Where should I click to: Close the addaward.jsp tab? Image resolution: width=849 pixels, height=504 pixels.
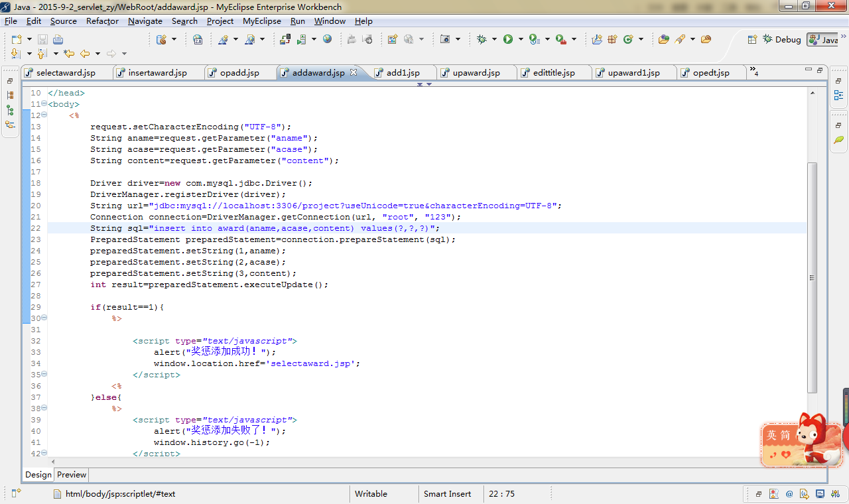tap(354, 72)
